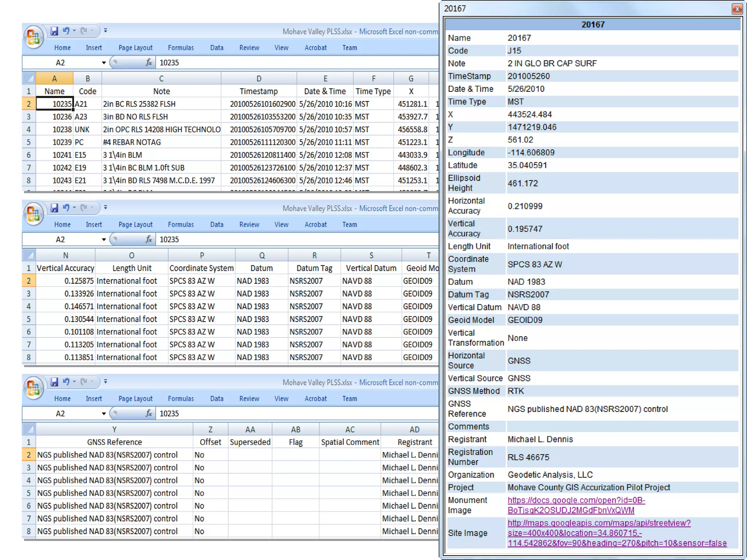Image resolution: width=747 pixels, height=560 pixels.
Task: Click the Office button in top Excel window
Action: (34, 37)
